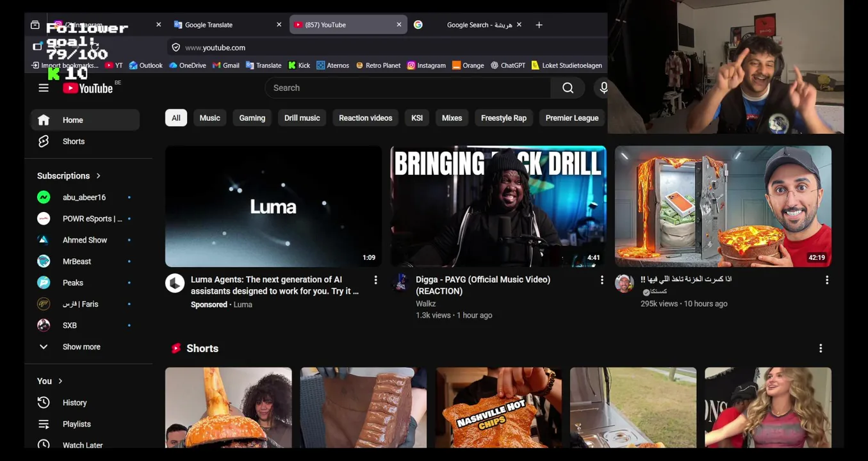The width and height of the screenshot is (868, 461).
Task: Open Watch Later list
Action: (85, 444)
